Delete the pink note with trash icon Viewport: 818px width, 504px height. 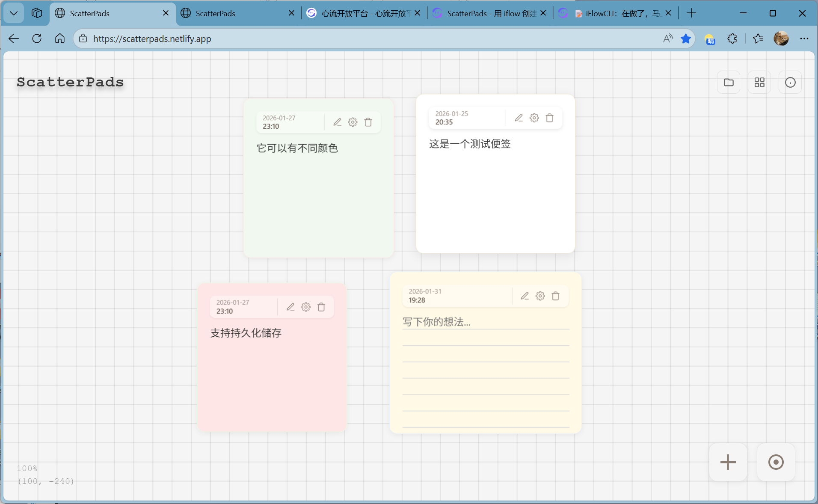pyautogui.click(x=321, y=307)
